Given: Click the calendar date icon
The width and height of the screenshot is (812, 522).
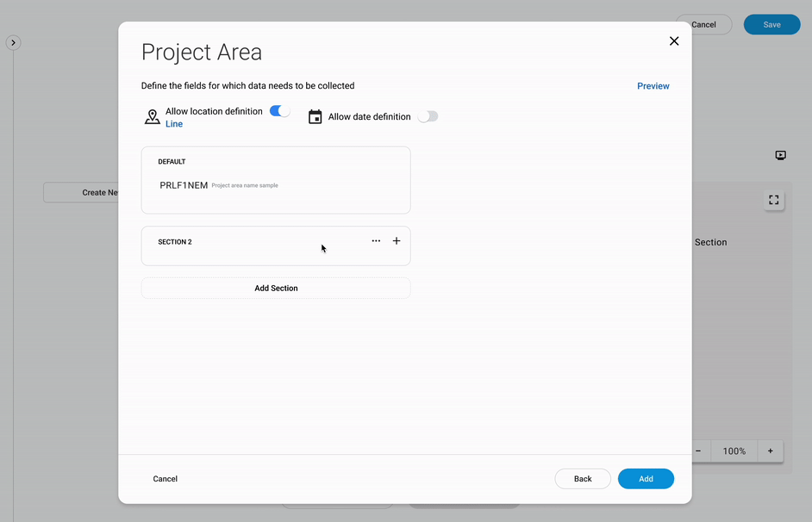Looking at the screenshot, I should pyautogui.click(x=315, y=117).
